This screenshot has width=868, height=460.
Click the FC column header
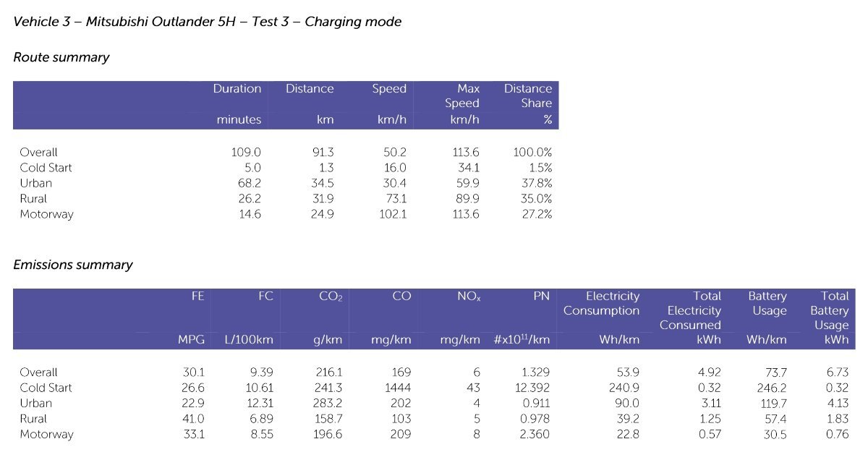(265, 296)
